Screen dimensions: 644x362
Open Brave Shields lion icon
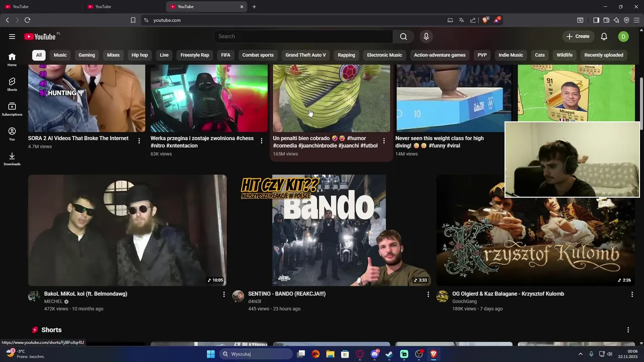(485, 20)
